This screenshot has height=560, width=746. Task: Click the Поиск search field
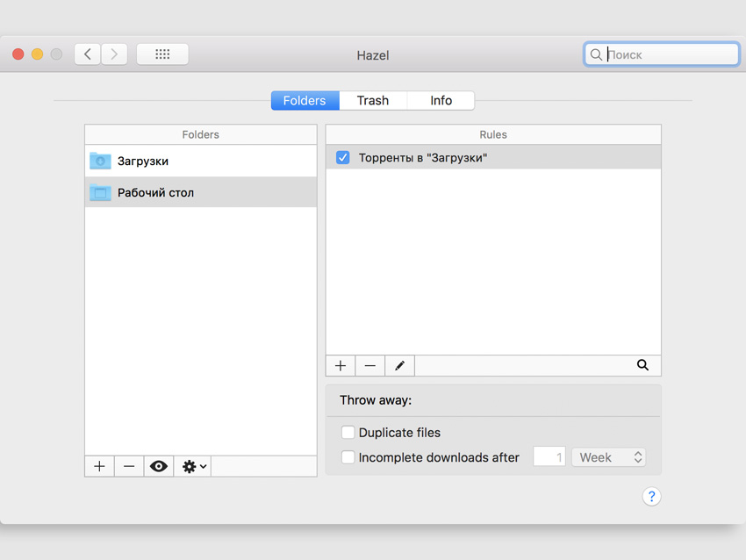point(669,54)
